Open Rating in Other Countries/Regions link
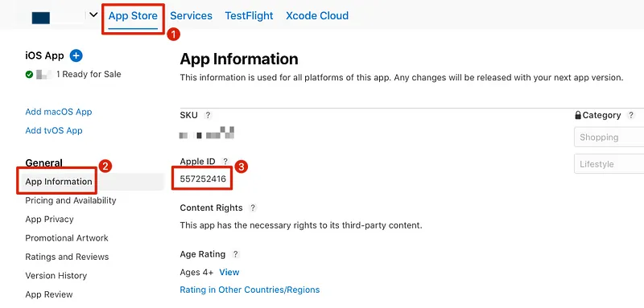The image size is (644, 308). pyautogui.click(x=250, y=290)
